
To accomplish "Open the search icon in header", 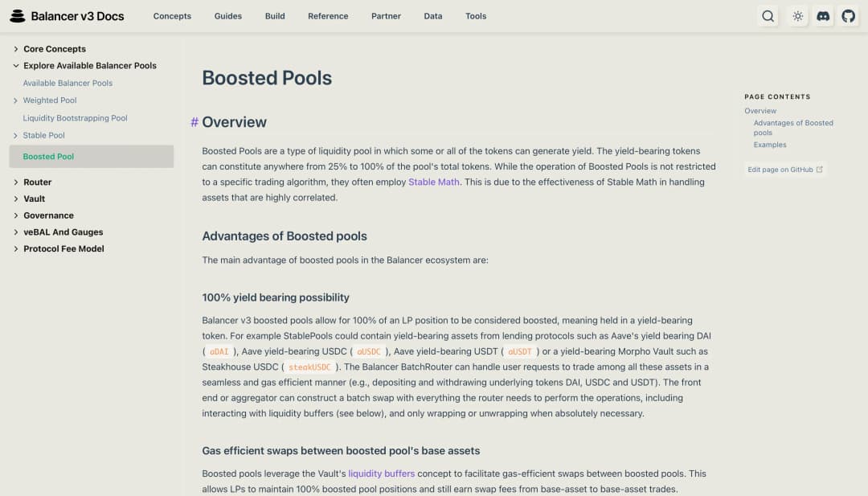I will 768,16.
